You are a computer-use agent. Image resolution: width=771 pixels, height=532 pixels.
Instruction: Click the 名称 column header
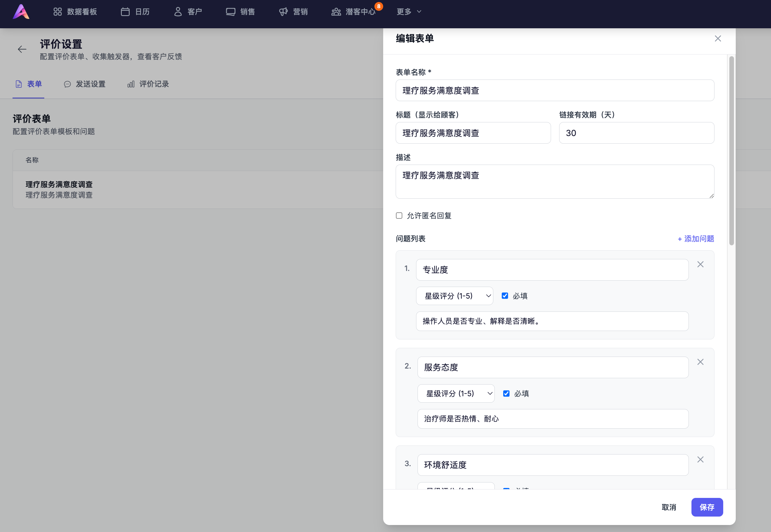32,160
